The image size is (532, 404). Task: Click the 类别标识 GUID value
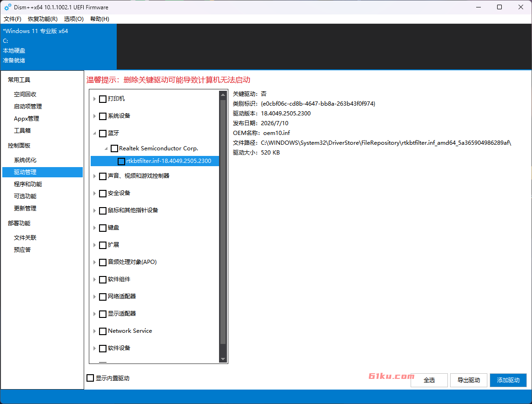[x=318, y=104]
